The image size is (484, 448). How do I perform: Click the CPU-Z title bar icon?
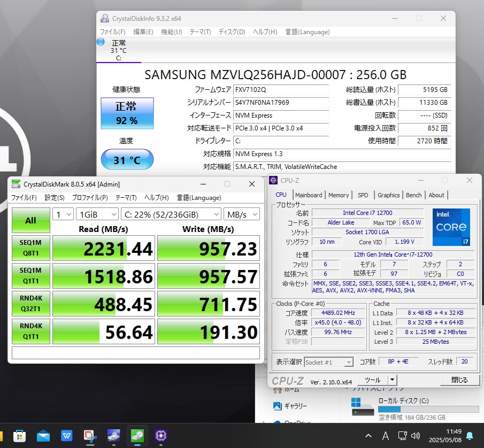(x=273, y=180)
